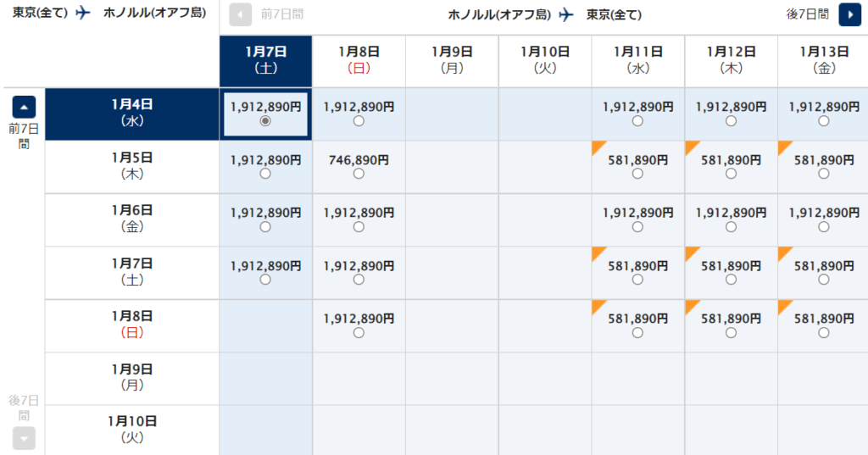The width and height of the screenshot is (868, 455).
Task: Select 581,890円 radio for 1月8日 departure, 1月13日 return
Action: [824, 333]
